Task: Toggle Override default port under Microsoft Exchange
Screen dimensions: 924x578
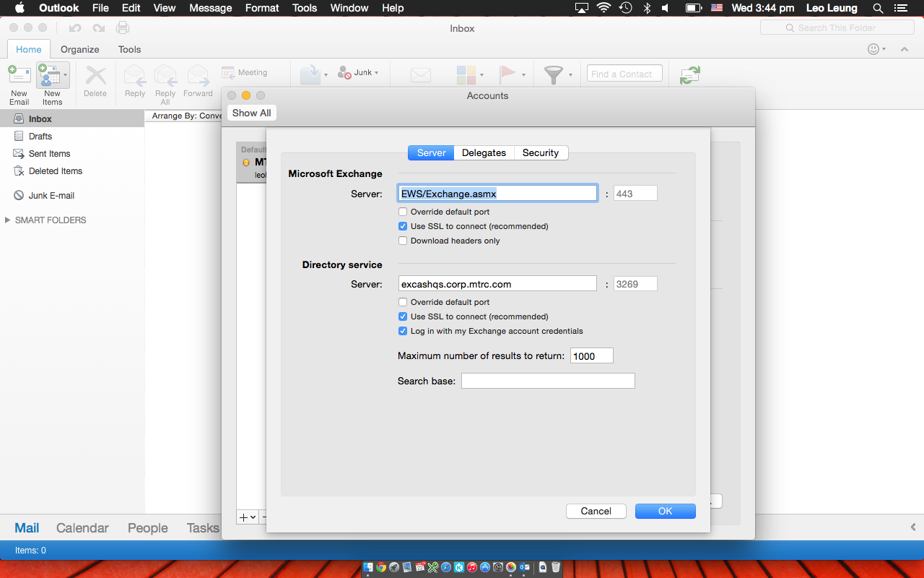Action: pos(403,212)
